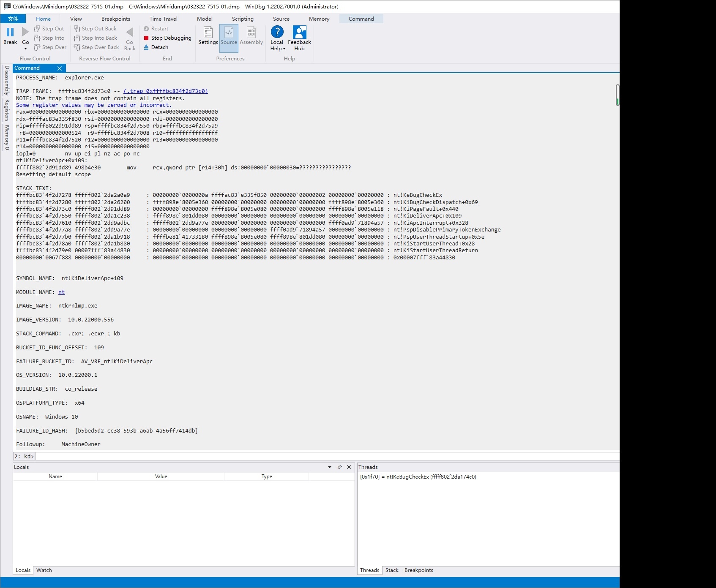The image size is (716, 588).
Task: Click the nt!KiPageFault+0x440 stack line
Action: [237, 209]
